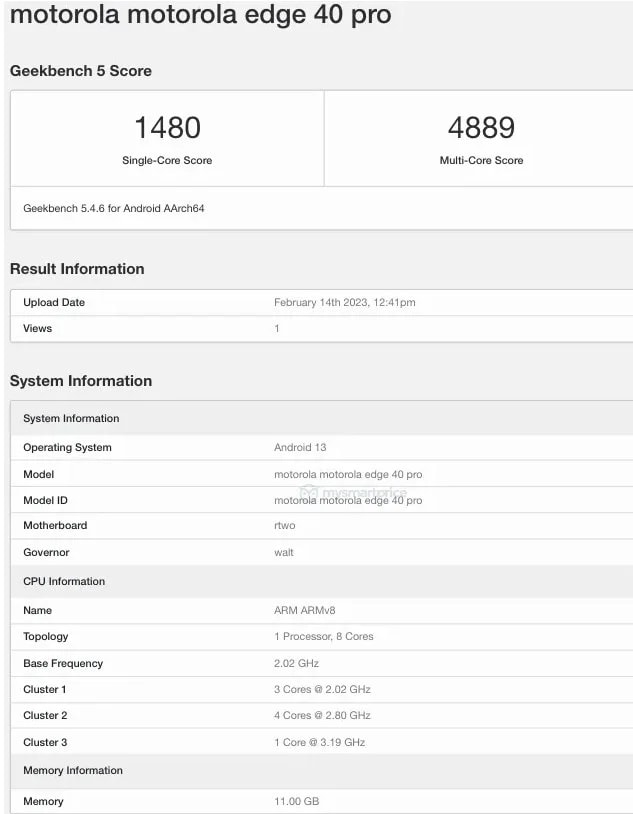Select the Geekbench 5.4.6 for Android text

[x=114, y=209]
